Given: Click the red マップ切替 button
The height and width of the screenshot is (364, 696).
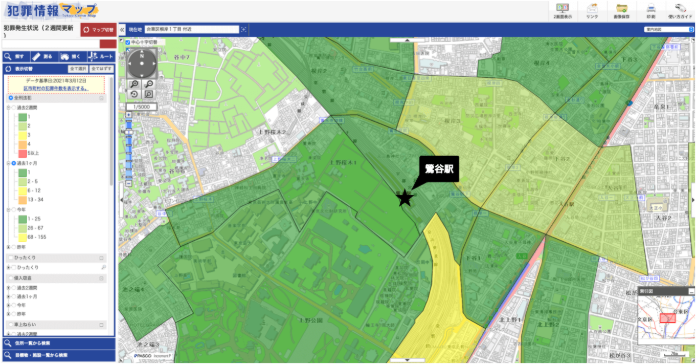Looking at the screenshot, I should tap(99, 30).
